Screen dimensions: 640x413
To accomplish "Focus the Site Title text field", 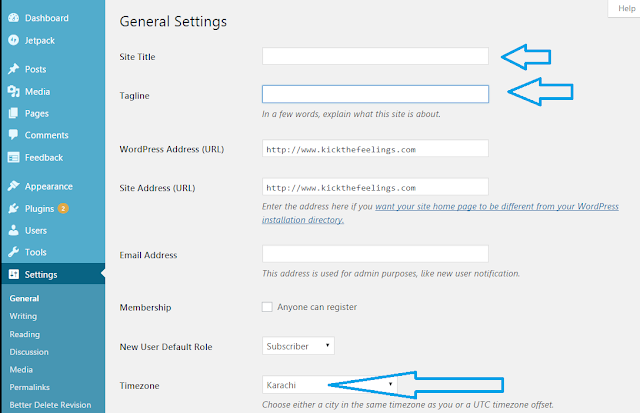I will tap(375, 56).
